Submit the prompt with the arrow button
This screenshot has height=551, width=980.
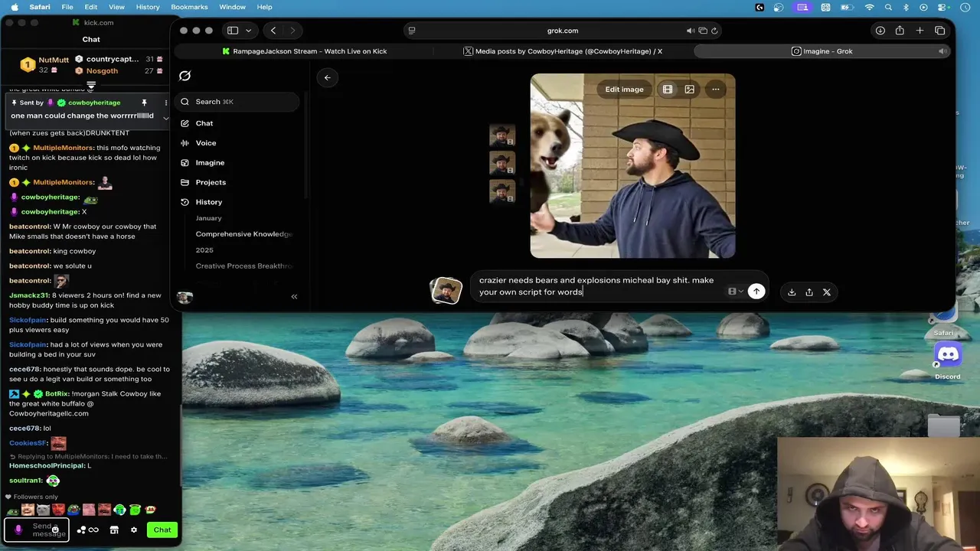[756, 292]
